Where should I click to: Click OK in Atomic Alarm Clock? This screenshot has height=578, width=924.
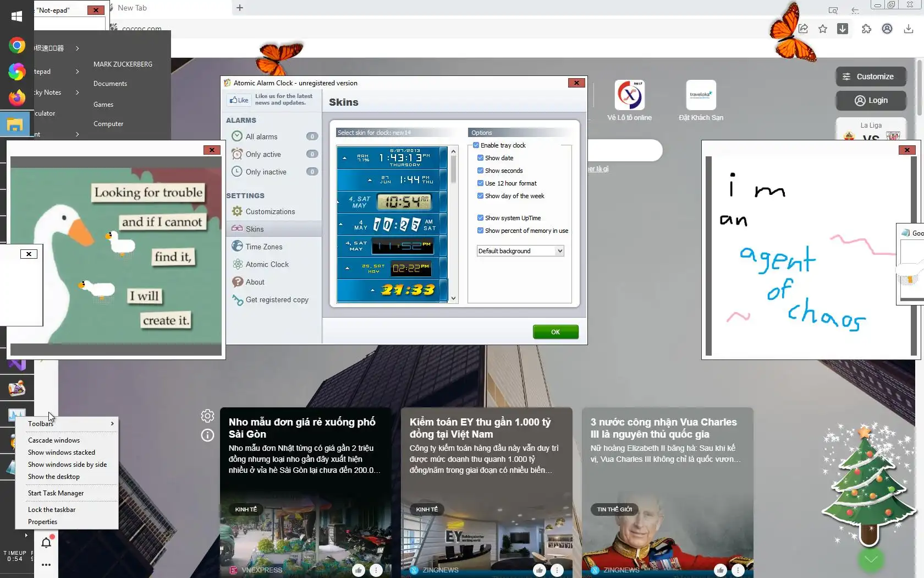tap(555, 332)
